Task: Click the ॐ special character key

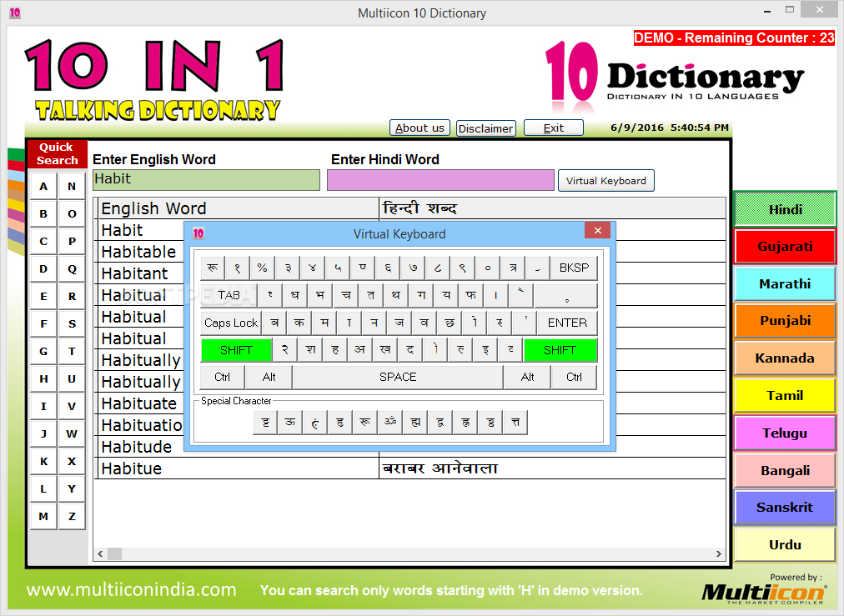Action: (390, 423)
